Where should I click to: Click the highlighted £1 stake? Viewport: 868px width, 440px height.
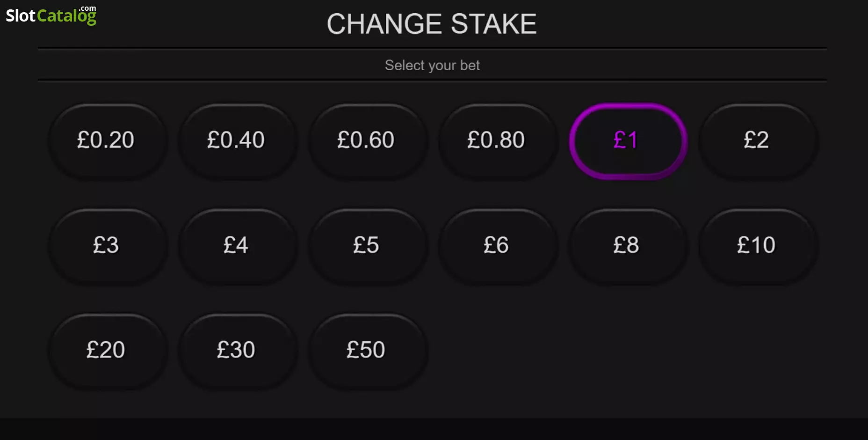(x=626, y=140)
